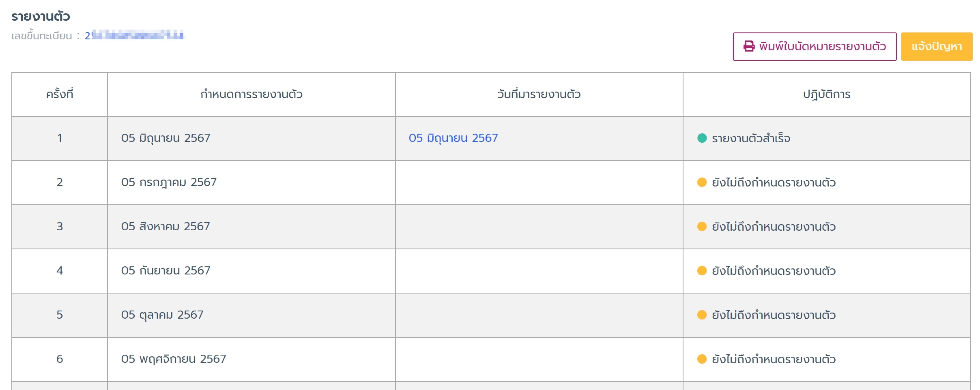980x390 pixels.
Task: Click the orange แจ้งปัญหา button
Action: (937, 47)
